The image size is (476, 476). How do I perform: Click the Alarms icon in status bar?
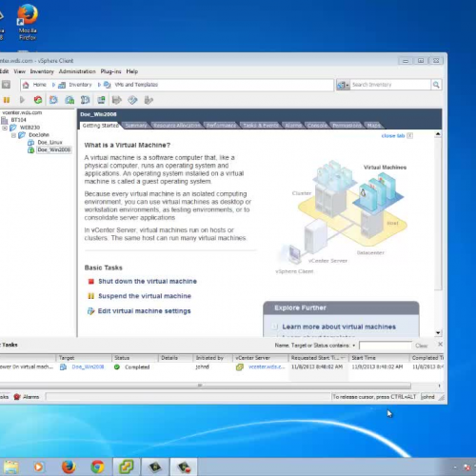click(x=17, y=397)
